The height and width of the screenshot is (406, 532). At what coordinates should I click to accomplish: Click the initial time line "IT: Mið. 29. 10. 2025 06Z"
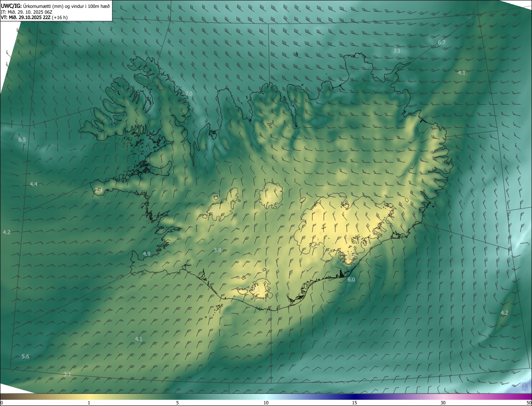(x=26, y=12)
